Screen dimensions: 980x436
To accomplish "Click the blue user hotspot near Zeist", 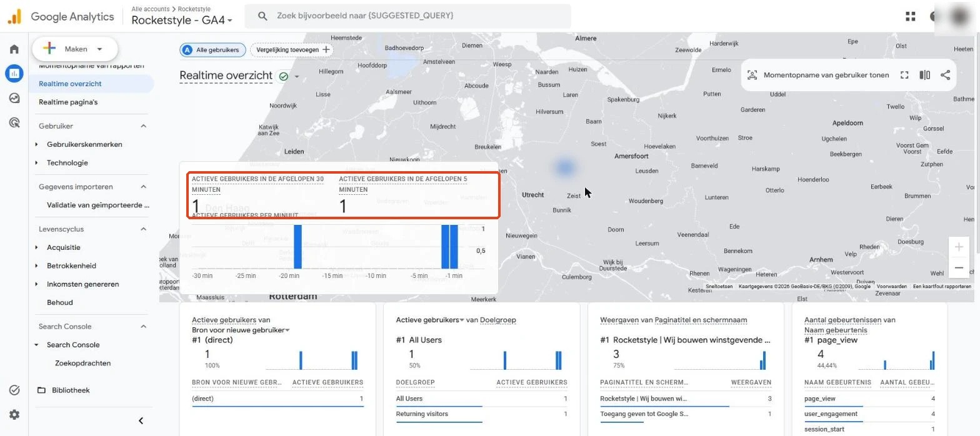I will [565, 167].
